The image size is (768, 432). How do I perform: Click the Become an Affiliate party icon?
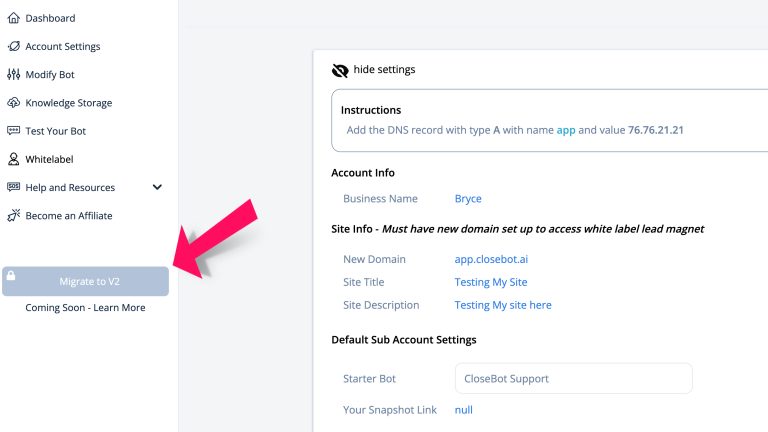[x=14, y=216]
